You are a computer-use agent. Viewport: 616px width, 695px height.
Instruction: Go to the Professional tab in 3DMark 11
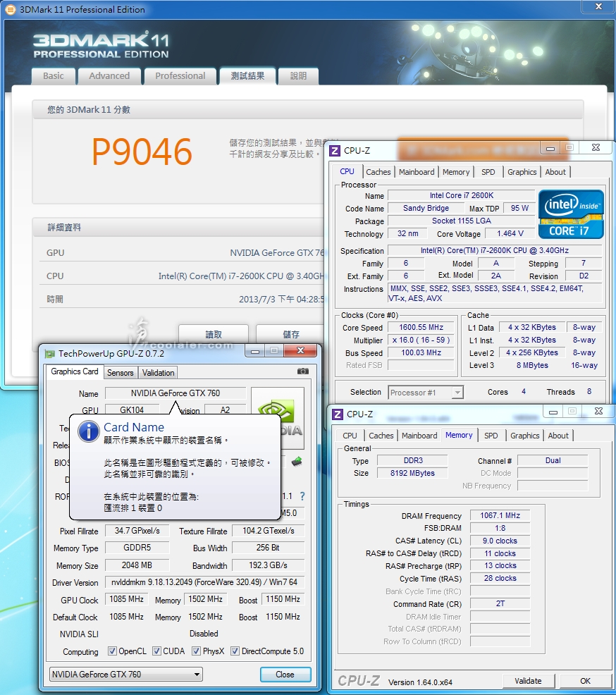tap(180, 76)
